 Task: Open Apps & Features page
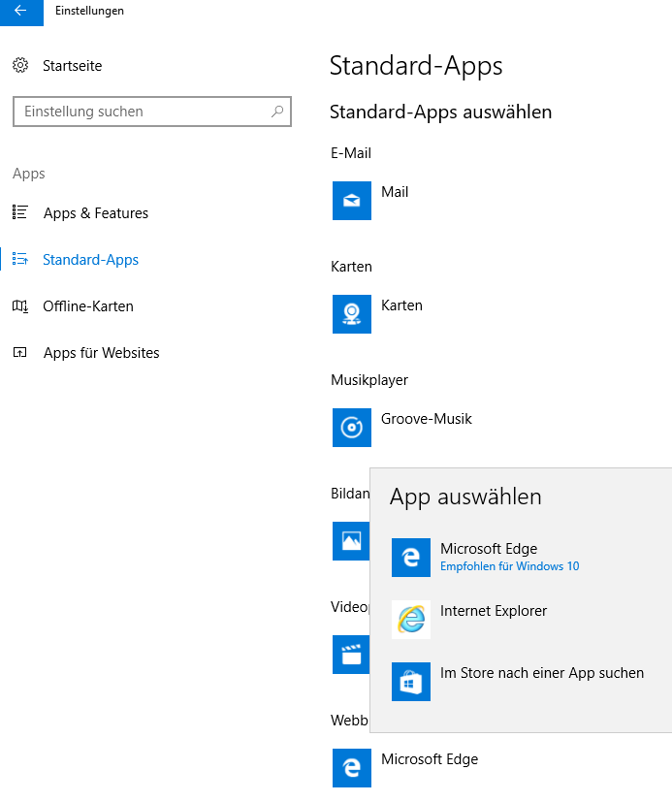96,212
